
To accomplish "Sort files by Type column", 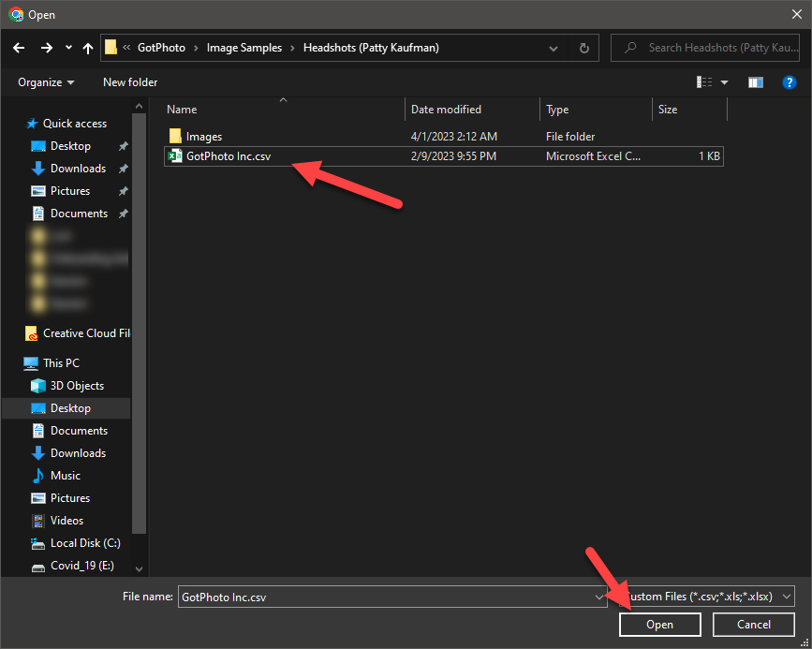I will click(x=557, y=110).
